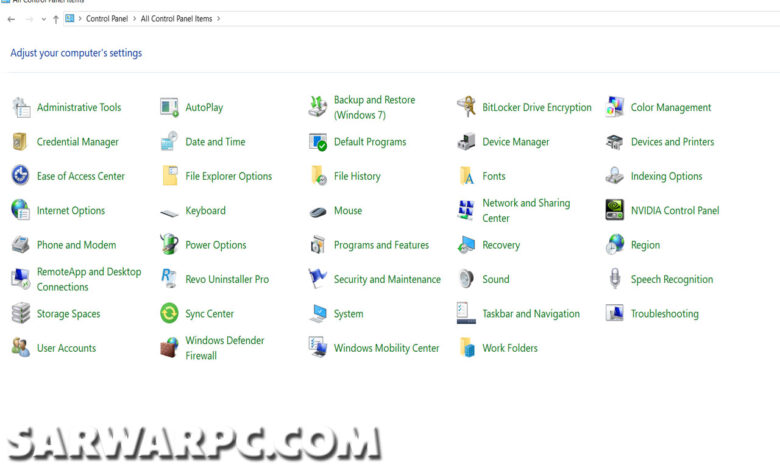Click the Revo Uninstaller Pro icon
Screen dimensions: 780x470
pyautogui.click(x=169, y=279)
